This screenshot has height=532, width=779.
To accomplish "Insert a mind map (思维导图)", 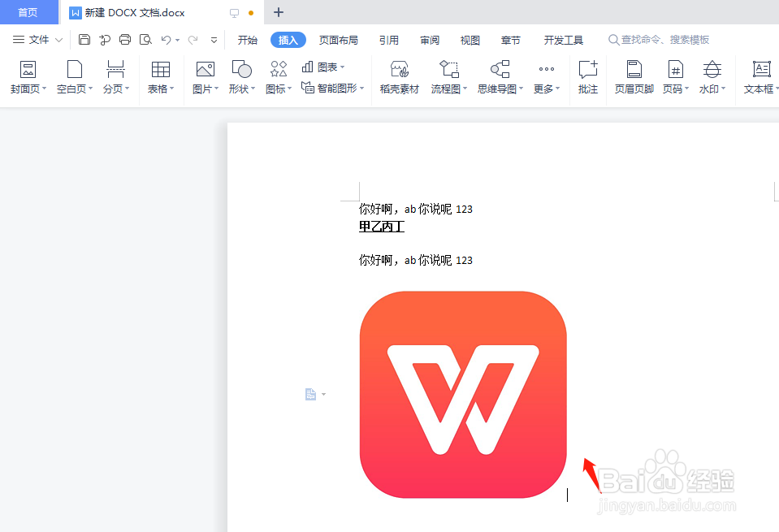I will [x=500, y=77].
